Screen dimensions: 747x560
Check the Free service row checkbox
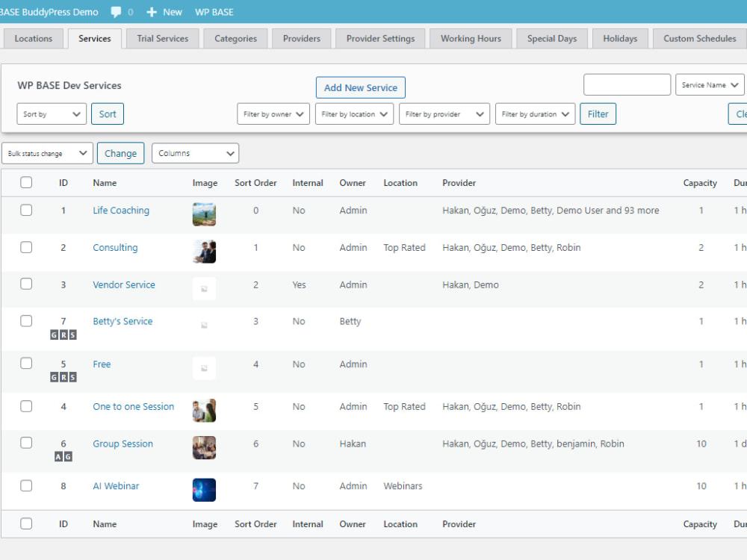pos(26,364)
